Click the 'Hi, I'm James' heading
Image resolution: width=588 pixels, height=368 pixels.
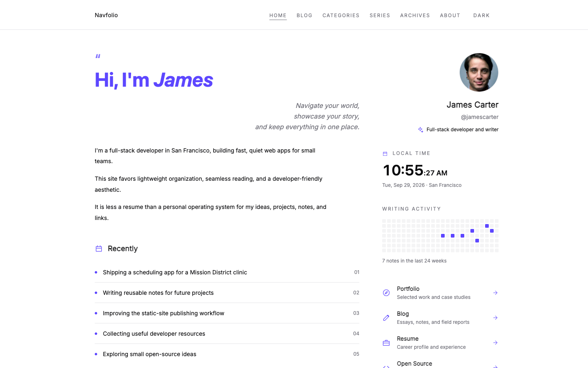tap(154, 80)
